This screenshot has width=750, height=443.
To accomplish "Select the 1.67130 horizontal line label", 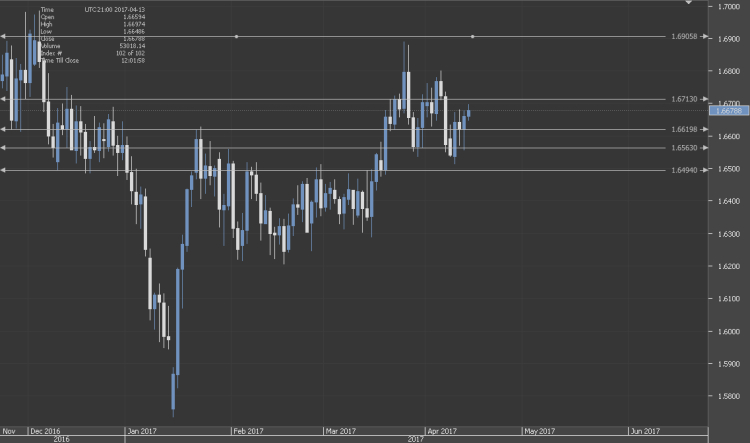I will point(683,100).
